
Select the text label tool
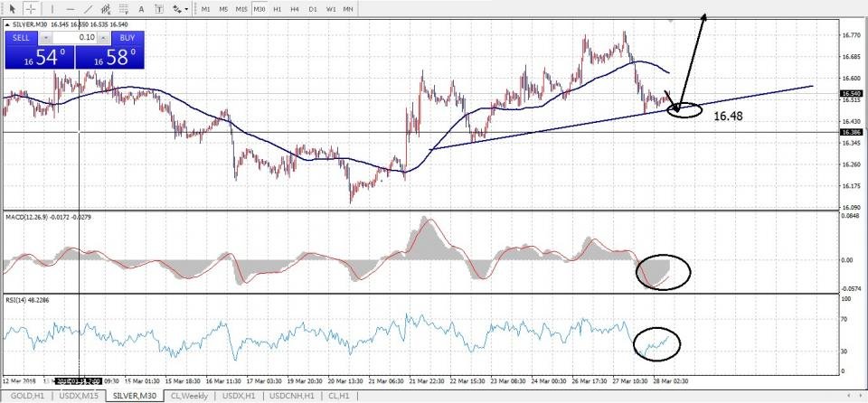(159, 9)
